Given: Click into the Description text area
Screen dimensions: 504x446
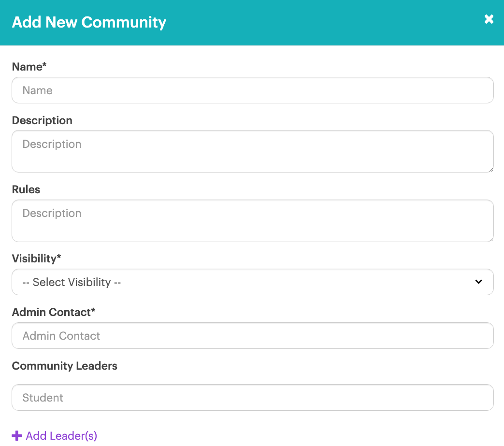Looking at the screenshot, I should (x=252, y=151).
